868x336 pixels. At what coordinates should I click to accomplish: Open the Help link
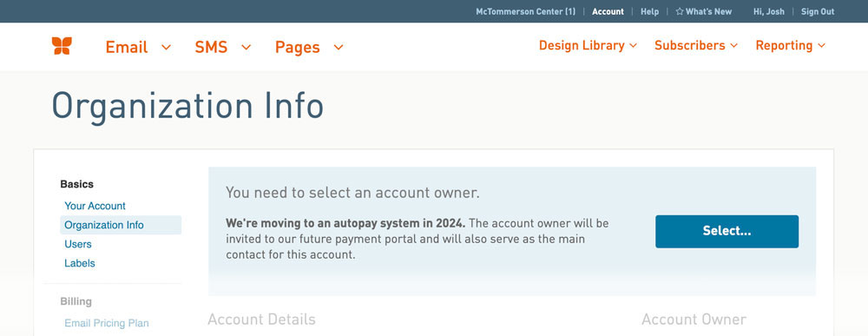coord(649,11)
